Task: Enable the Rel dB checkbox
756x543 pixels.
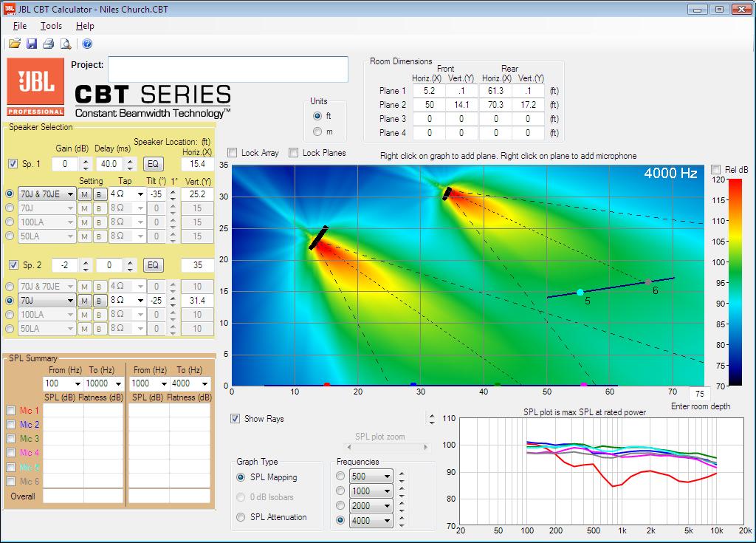Action: click(716, 169)
